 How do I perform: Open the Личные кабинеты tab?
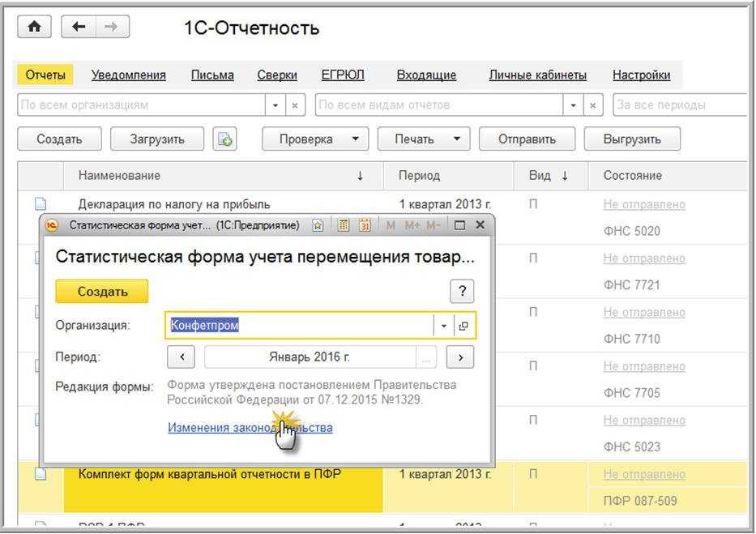[537, 75]
